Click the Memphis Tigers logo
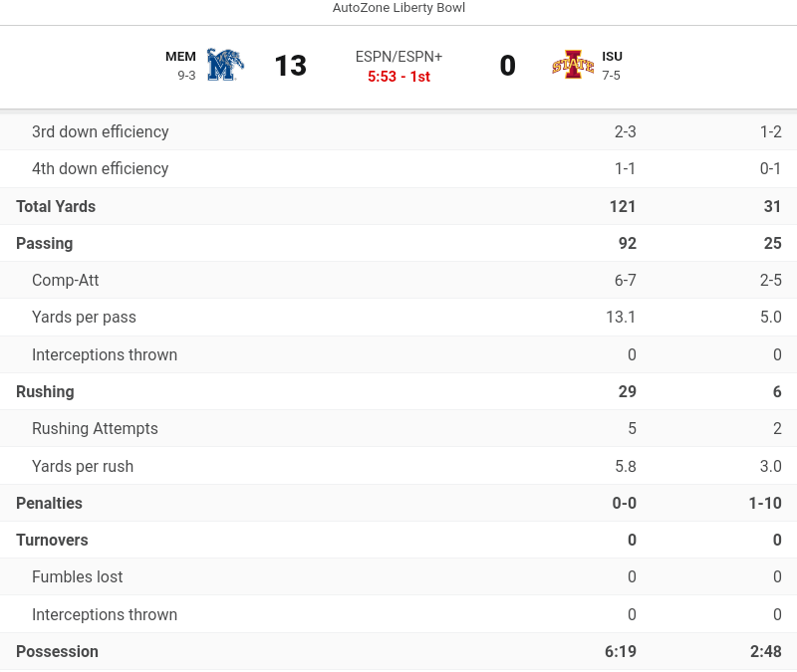The height and width of the screenshot is (672, 797). tap(225, 65)
